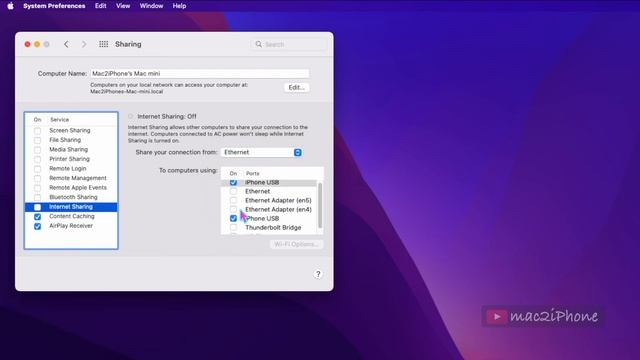The width and height of the screenshot is (640, 360).
Task: Enable the File Sharing checkbox
Action: pyautogui.click(x=38, y=140)
